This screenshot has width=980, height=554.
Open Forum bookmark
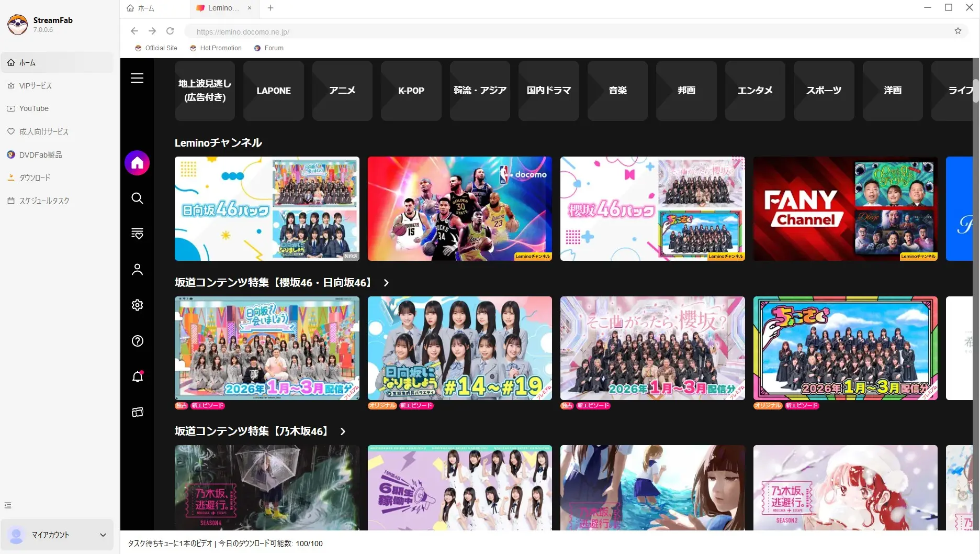tap(268, 48)
